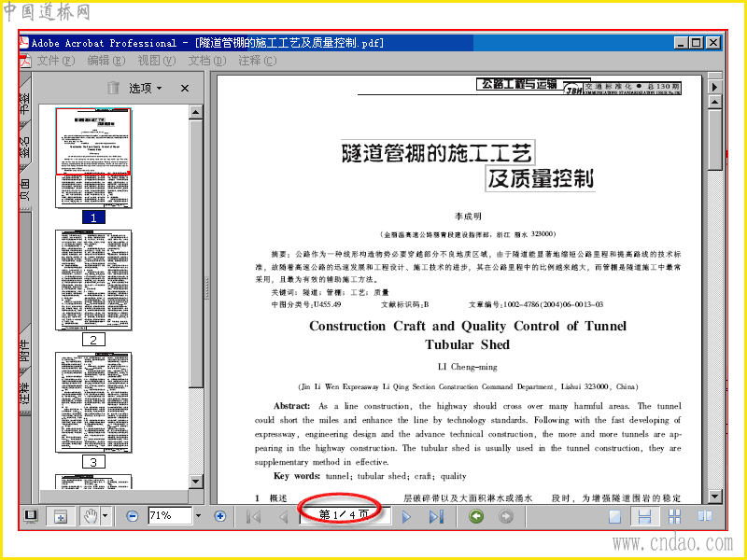
Task: Click the zoom out minus button
Action: click(133, 516)
